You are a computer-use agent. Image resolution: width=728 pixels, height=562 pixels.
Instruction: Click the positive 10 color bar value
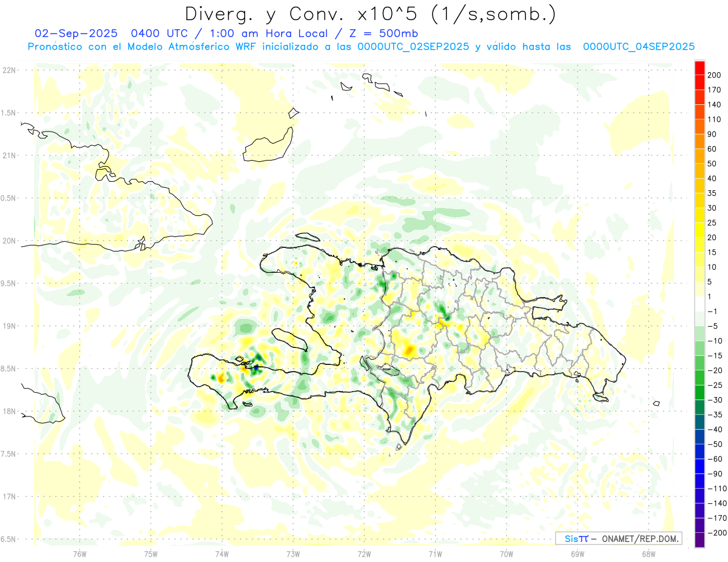pyautogui.click(x=713, y=267)
